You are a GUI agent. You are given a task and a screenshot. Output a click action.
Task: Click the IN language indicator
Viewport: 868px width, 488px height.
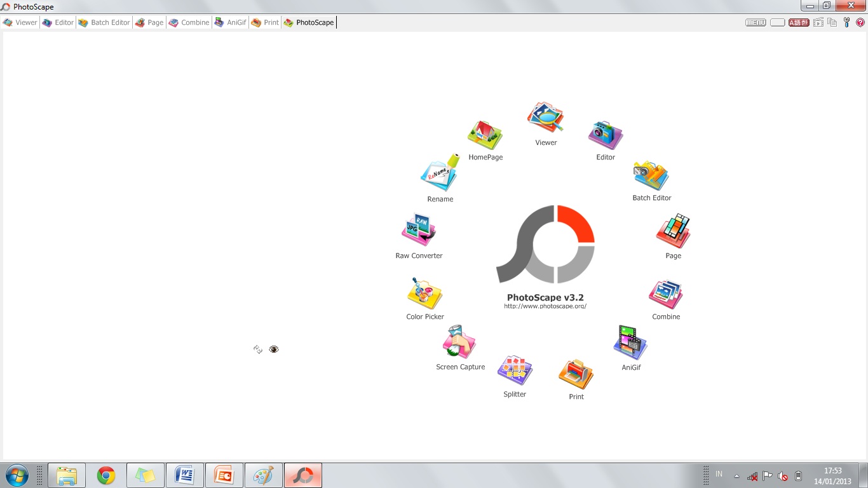point(719,474)
